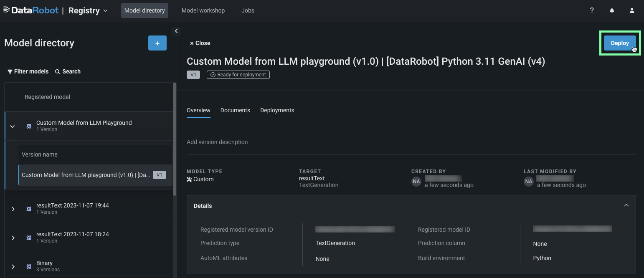The width and height of the screenshot is (644, 278).
Task: Expand resultText 2023-11-07 19:44 model
Action: pos(13,209)
